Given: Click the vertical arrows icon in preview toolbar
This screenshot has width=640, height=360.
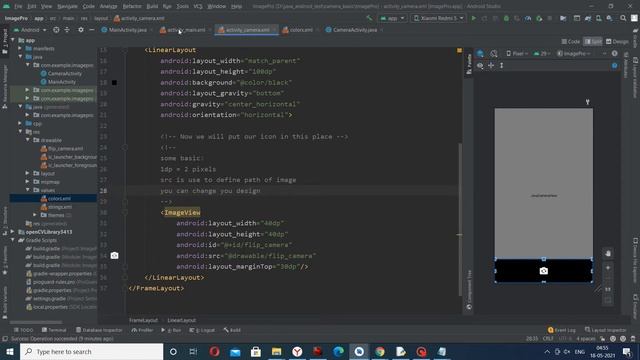Looking at the screenshot, I should [502, 65].
